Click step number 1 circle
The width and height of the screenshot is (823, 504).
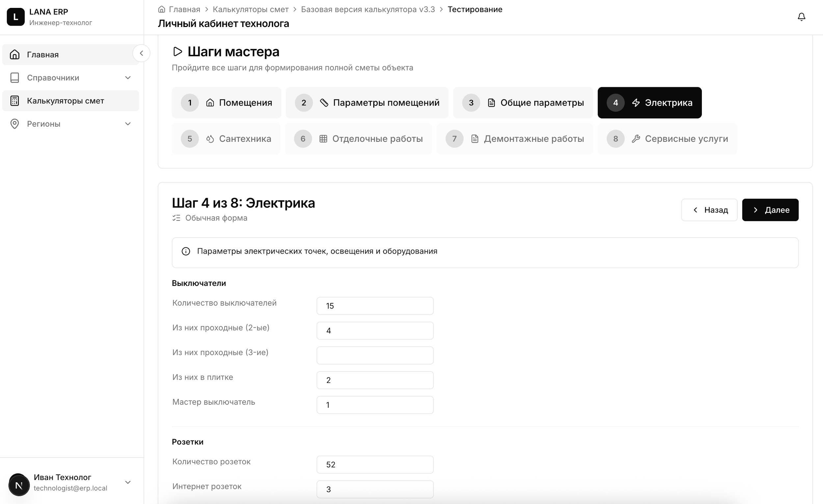(190, 103)
